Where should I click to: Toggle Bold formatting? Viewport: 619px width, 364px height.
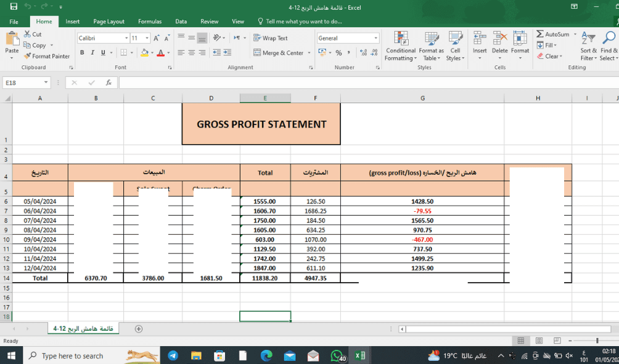pos(82,52)
